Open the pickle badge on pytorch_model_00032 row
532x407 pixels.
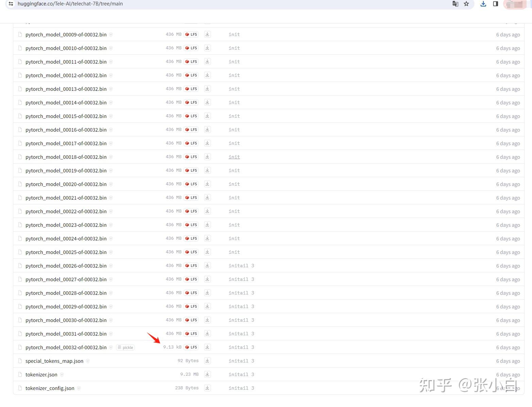point(126,347)
